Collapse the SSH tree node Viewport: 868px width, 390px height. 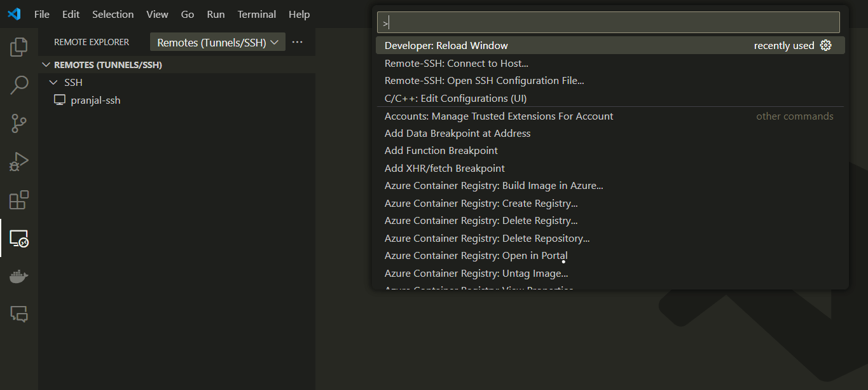tap(53, 83)
